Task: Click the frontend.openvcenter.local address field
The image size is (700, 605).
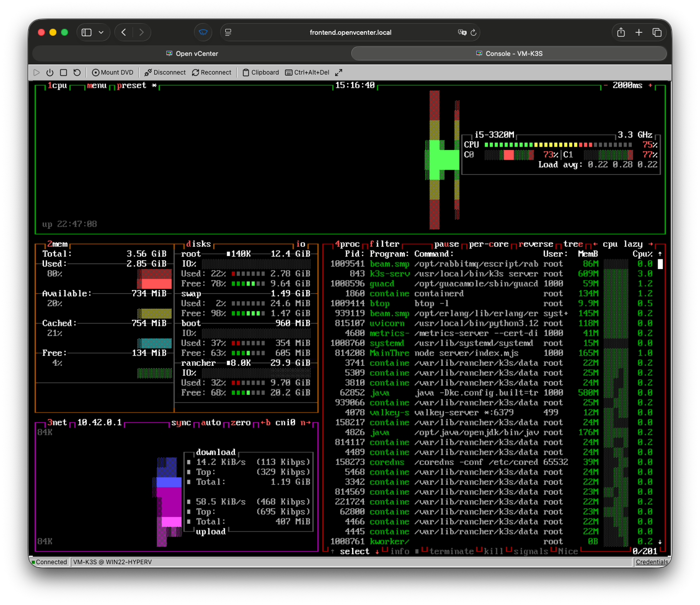Action: tap(350, 32)
